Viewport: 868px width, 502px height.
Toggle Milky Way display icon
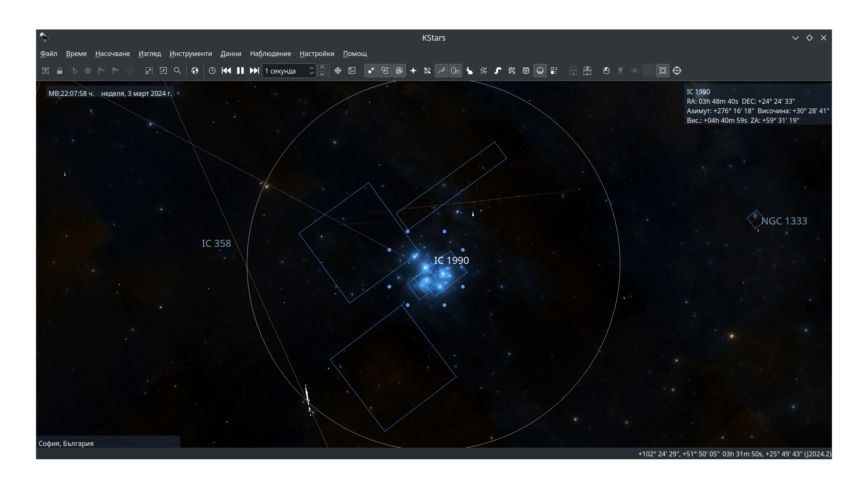click(498, 71)
